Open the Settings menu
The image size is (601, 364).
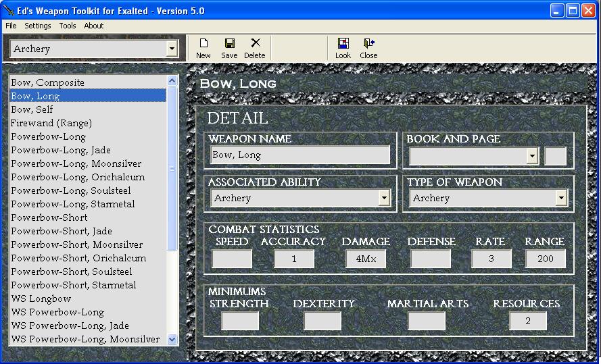[38, 26]
